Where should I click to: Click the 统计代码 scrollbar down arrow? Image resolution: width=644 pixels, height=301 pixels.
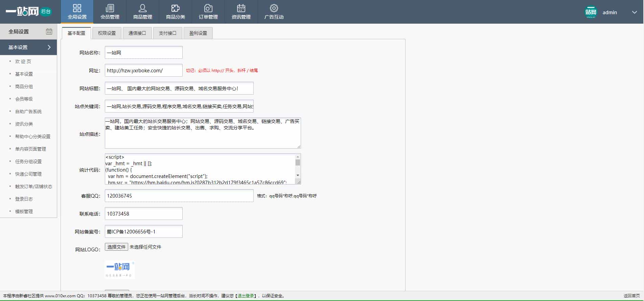pos(298,175)
